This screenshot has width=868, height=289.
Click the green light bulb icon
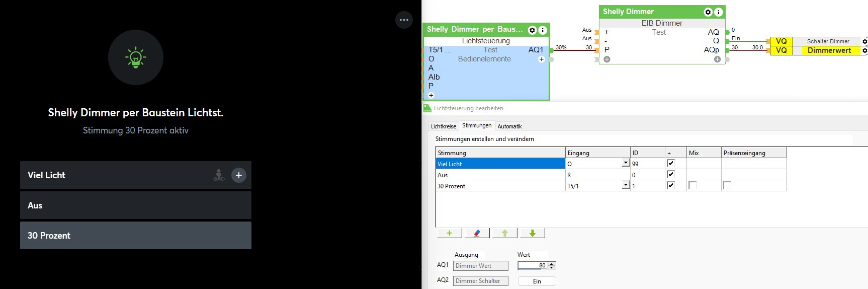pos(136,57)
